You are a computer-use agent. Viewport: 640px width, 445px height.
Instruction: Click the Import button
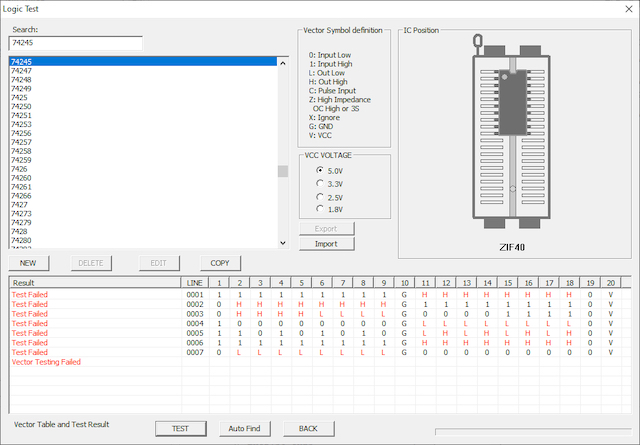(327, 244)
